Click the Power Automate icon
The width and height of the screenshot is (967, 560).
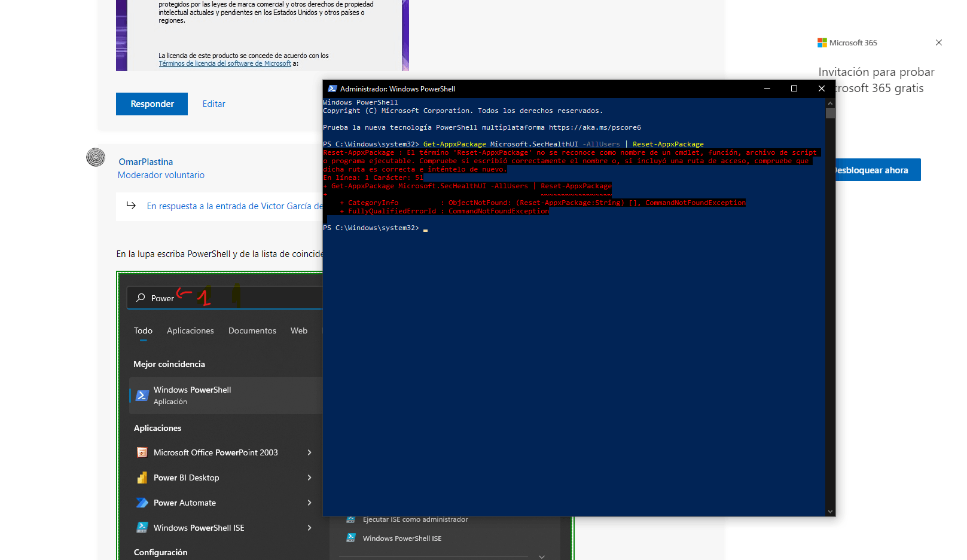pos(142,503)
